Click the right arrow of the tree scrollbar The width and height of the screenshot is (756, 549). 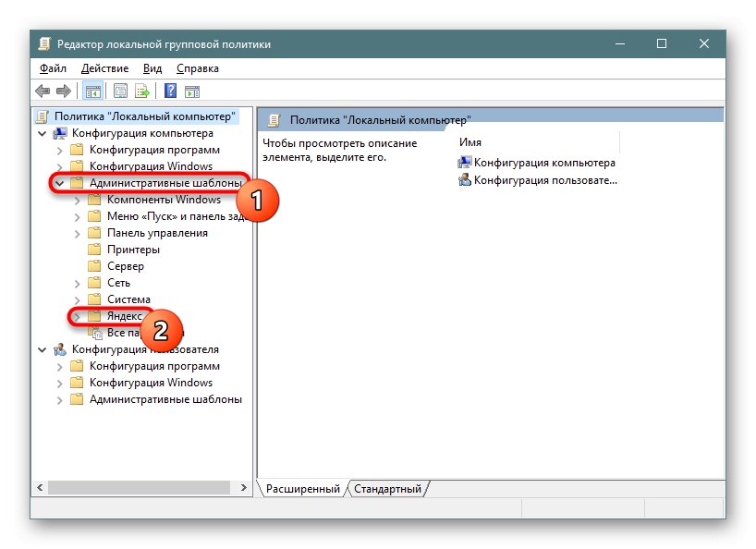coord(243,488)
